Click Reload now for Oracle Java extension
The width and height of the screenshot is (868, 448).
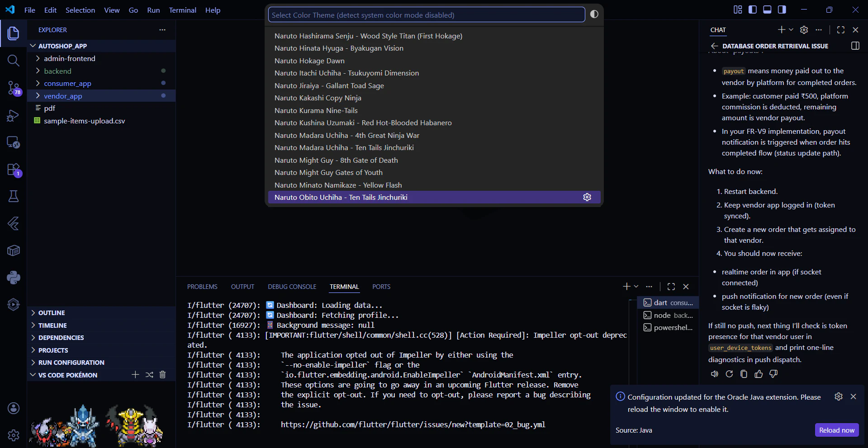(x=836, y=430)
